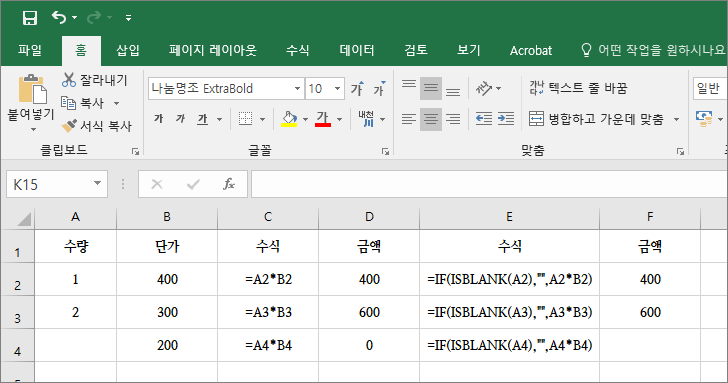
Task: Click decrease indent icon
Action: tap(484, 119)
